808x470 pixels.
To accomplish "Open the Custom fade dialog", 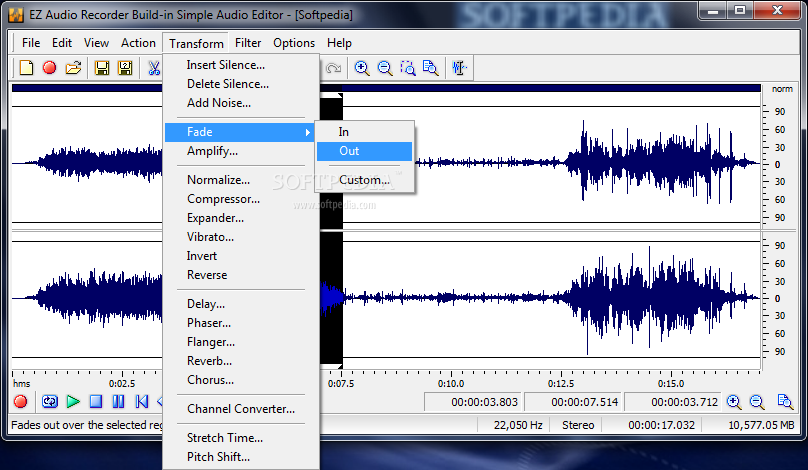I will [x=364, y=180].
